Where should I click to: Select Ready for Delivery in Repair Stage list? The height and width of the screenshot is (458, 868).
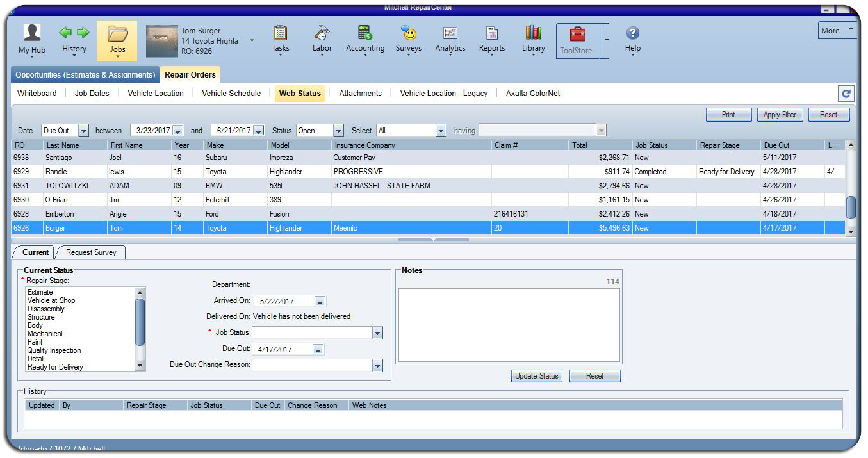point(55,367)
